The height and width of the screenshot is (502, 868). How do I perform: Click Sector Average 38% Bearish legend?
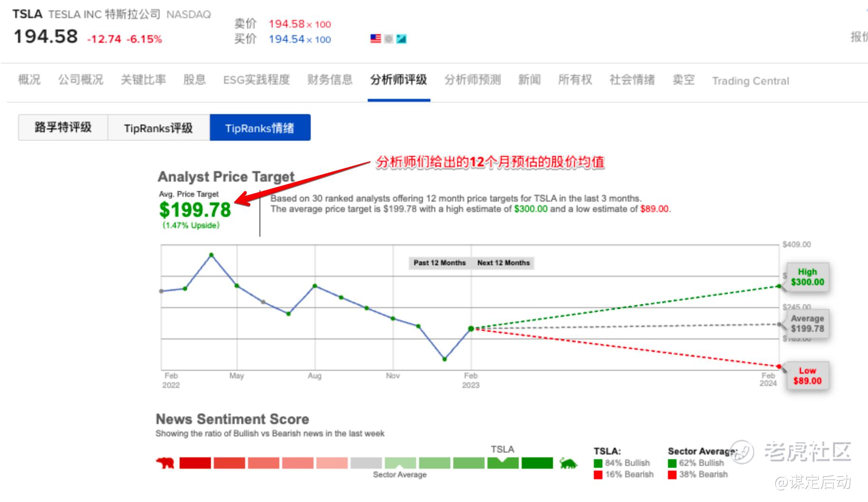coord(698,474)
